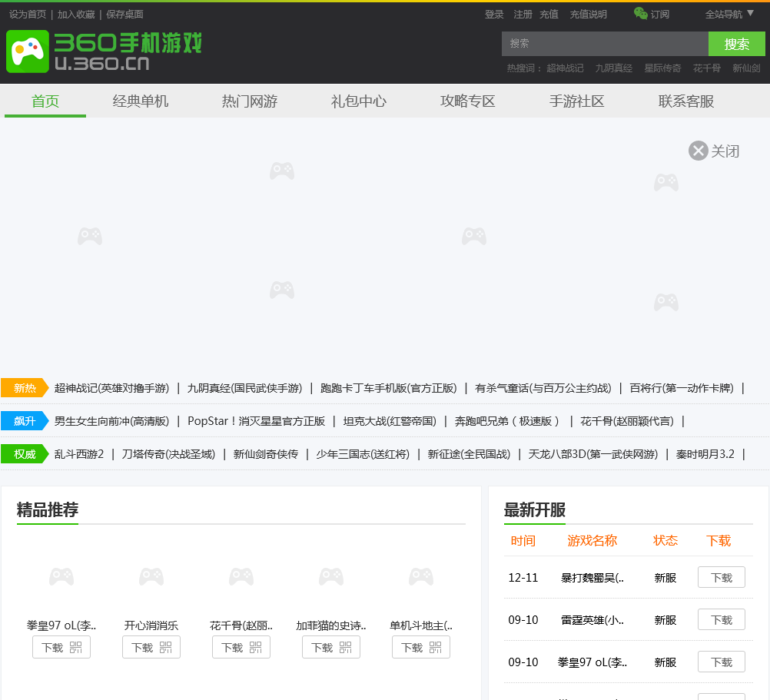Select hot search term 新仙剑

click(746, 68)
